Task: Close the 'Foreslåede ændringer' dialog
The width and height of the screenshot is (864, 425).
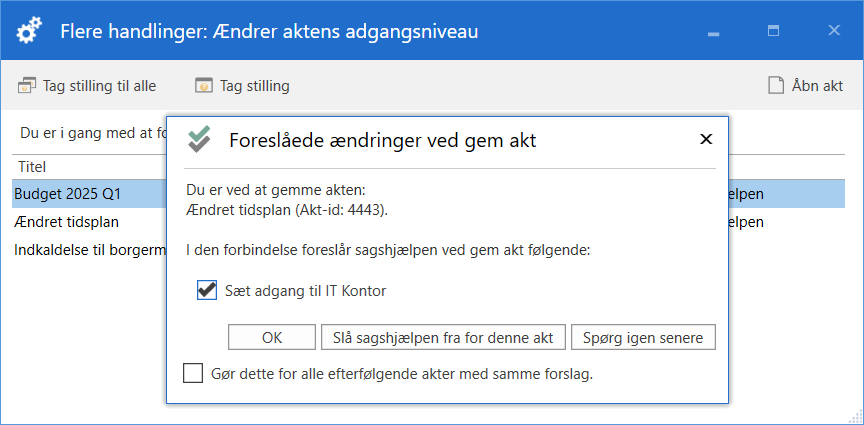Action: click(706, 139)
